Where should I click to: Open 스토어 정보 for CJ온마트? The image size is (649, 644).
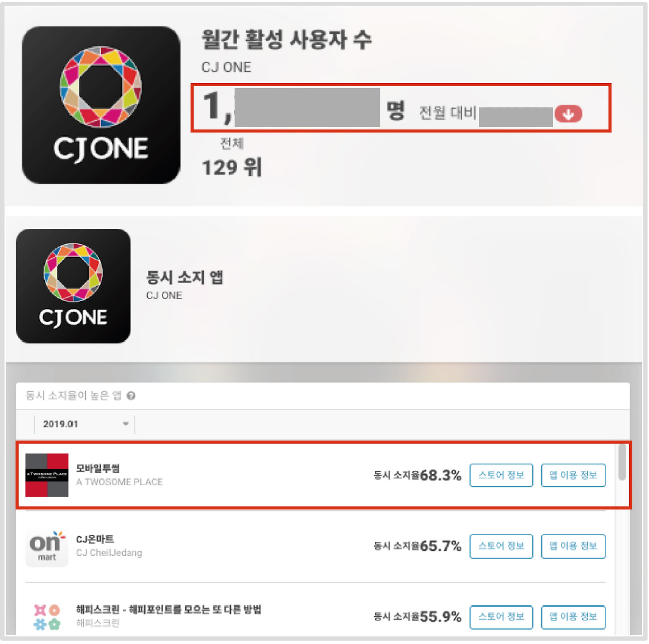tap(501, 546)
